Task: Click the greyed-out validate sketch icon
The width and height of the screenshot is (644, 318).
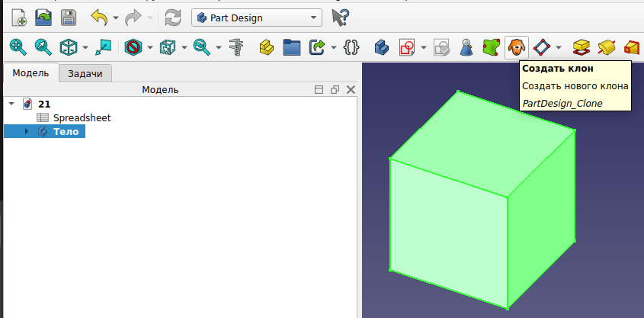Action: click(x=441, y=47)
